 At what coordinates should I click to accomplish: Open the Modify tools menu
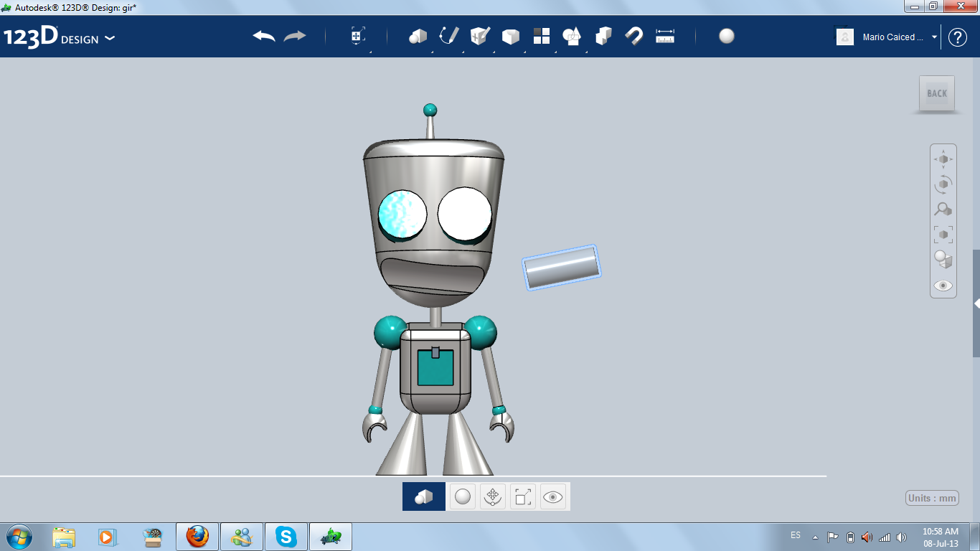click(x=511, y=36)
